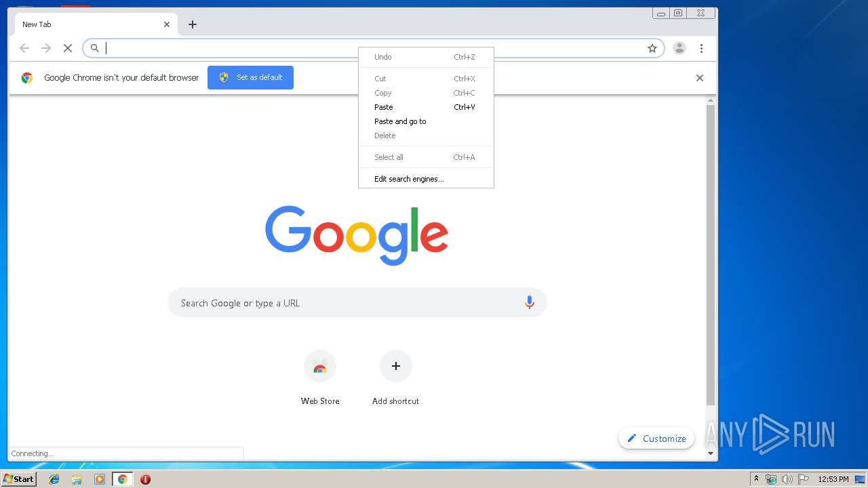Click the Chrome logo in the info bar
Screen dimensions: 868x488
(x=27, y=78)
